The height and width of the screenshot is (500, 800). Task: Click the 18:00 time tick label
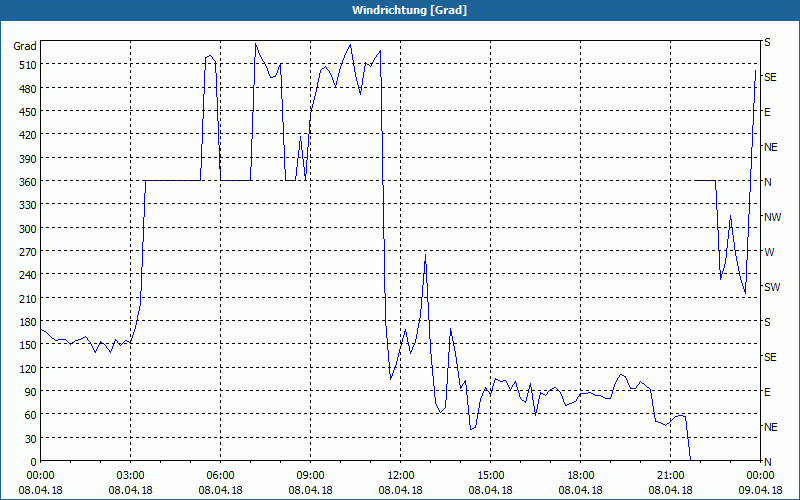pos(581,476)
